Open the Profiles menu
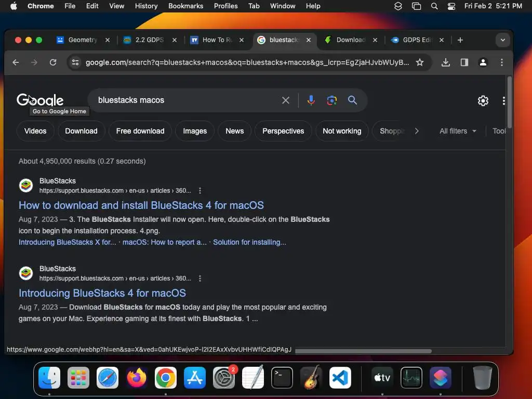 pos(225,6)
